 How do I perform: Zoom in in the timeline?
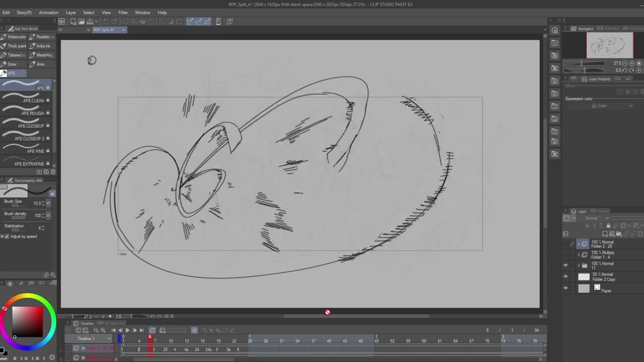103,330
